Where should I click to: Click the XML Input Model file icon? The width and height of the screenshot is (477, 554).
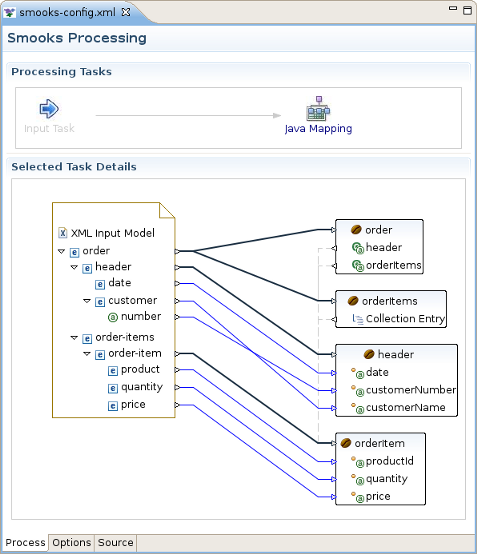coord(63,233)
